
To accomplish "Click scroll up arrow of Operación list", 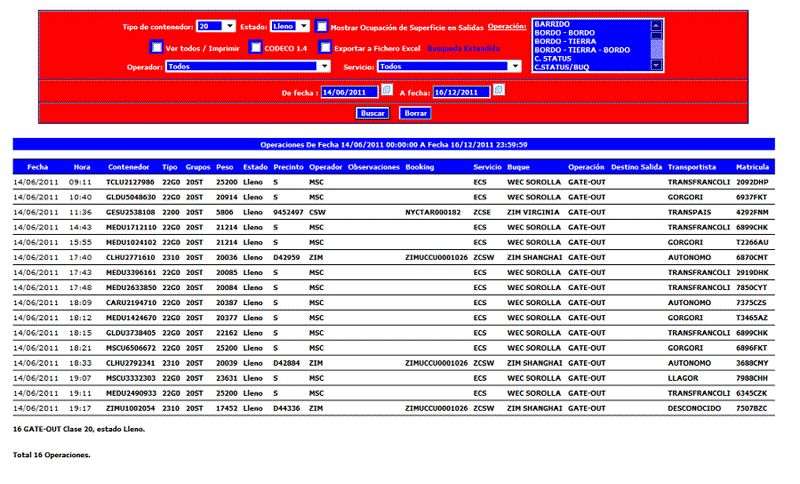I will click(657, 25).
